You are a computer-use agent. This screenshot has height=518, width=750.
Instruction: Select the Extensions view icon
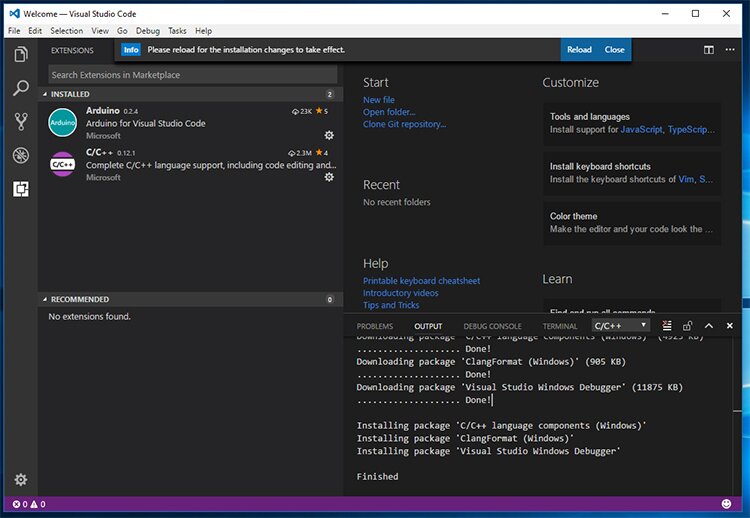click(21, 189)
